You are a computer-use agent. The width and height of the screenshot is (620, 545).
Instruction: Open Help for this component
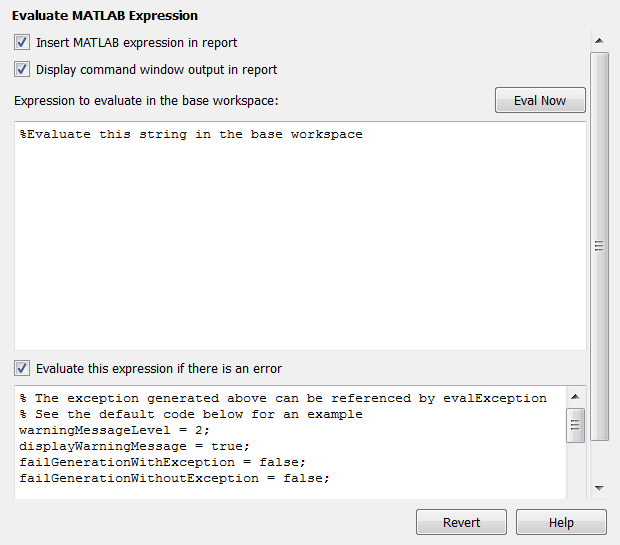pyautogui.click(x=561, y=522)
